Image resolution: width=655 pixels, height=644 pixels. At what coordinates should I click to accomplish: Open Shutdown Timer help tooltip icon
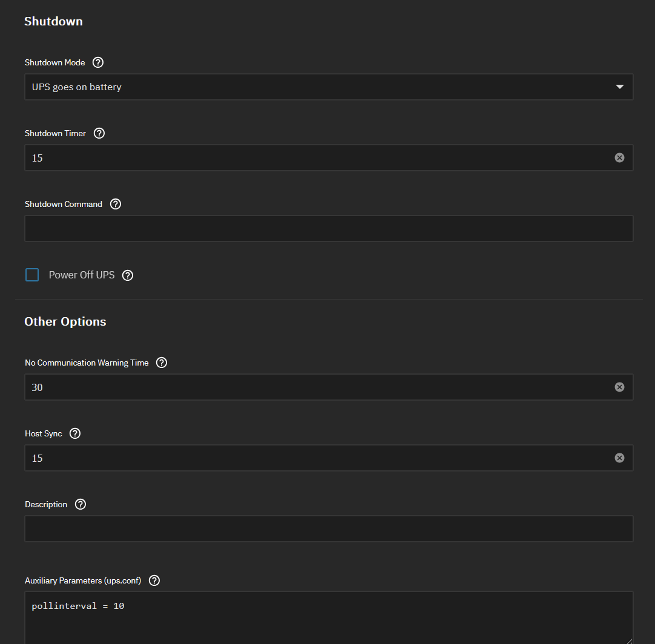click(99, 133)
